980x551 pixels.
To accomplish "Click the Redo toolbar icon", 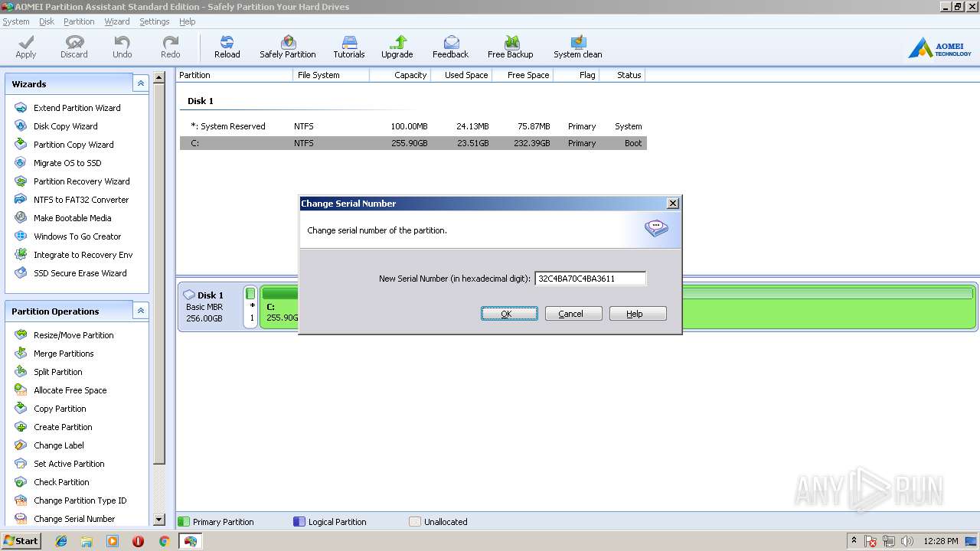I will tap(171, 47).
